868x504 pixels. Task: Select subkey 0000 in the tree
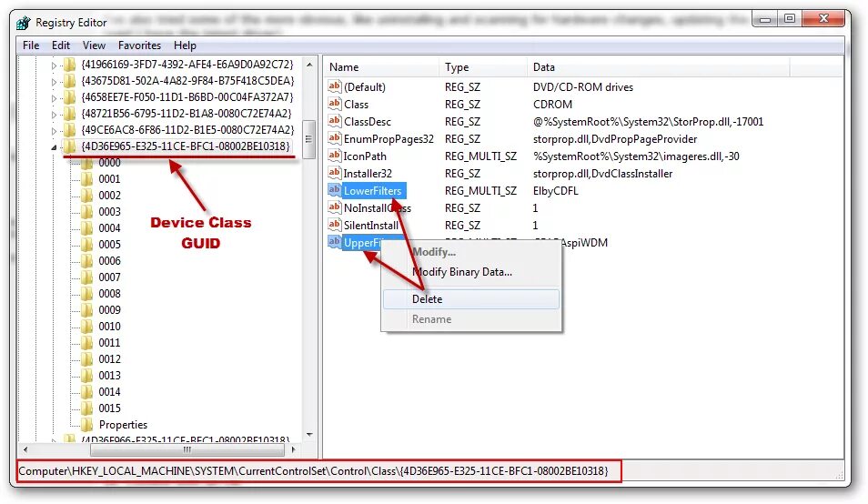point(109,163)
